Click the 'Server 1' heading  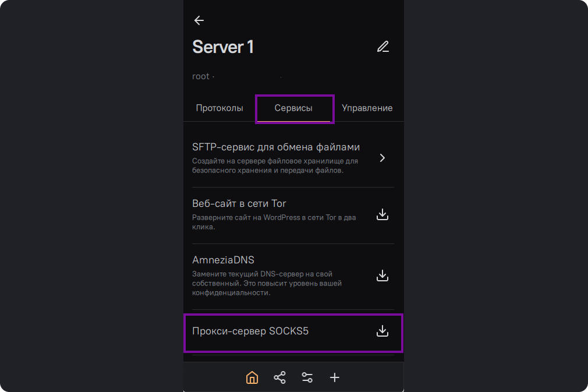click(223, 47)
